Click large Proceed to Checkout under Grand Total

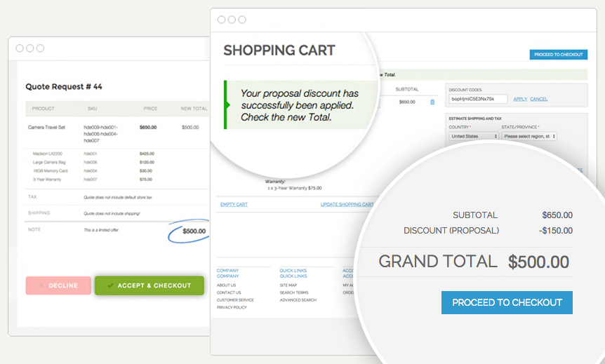coord(507,303)
